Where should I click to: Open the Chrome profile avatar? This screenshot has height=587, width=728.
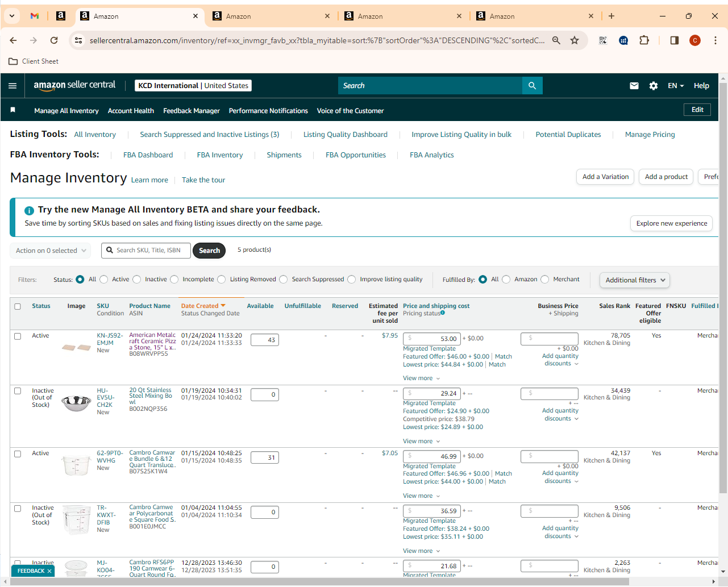click(x=695, y=40)
